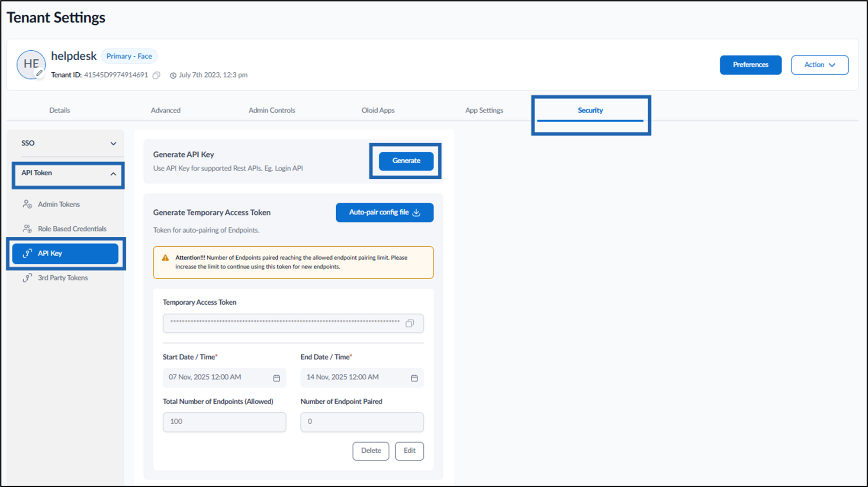Screen dimensions: 868x487
Task: Click the clock icon beside the date
Action: click(173, 75)
